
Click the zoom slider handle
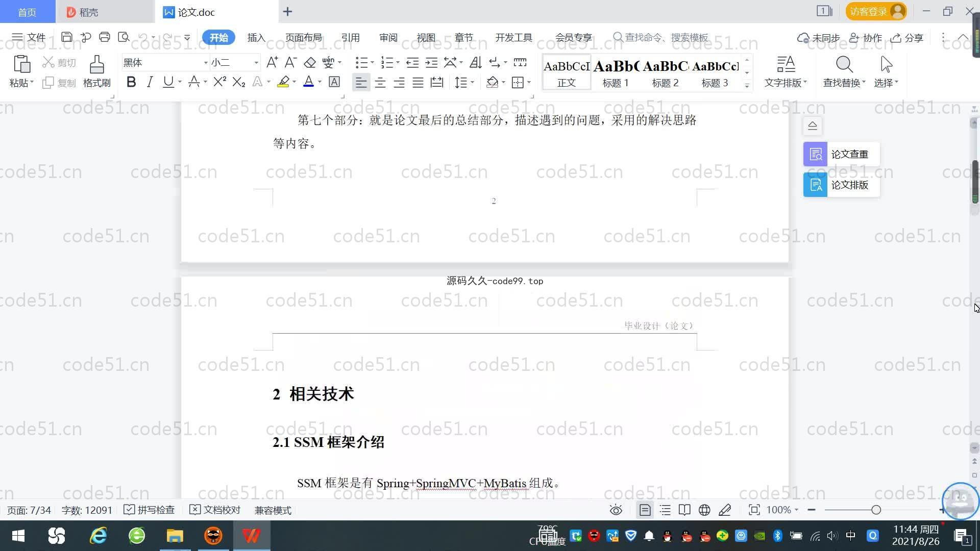(x=876, y=510)
